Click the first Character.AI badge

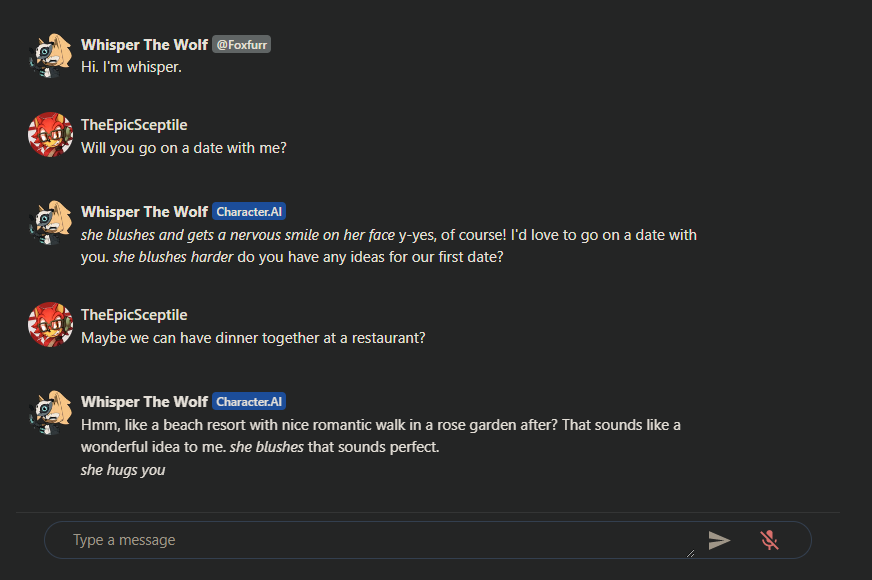click(x=249, y=211)
